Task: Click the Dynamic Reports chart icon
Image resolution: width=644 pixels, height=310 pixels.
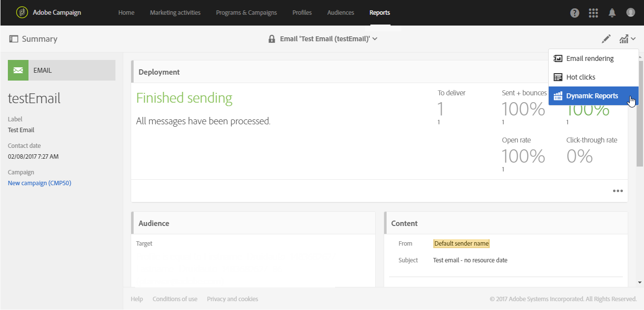Action: [558, 96]
